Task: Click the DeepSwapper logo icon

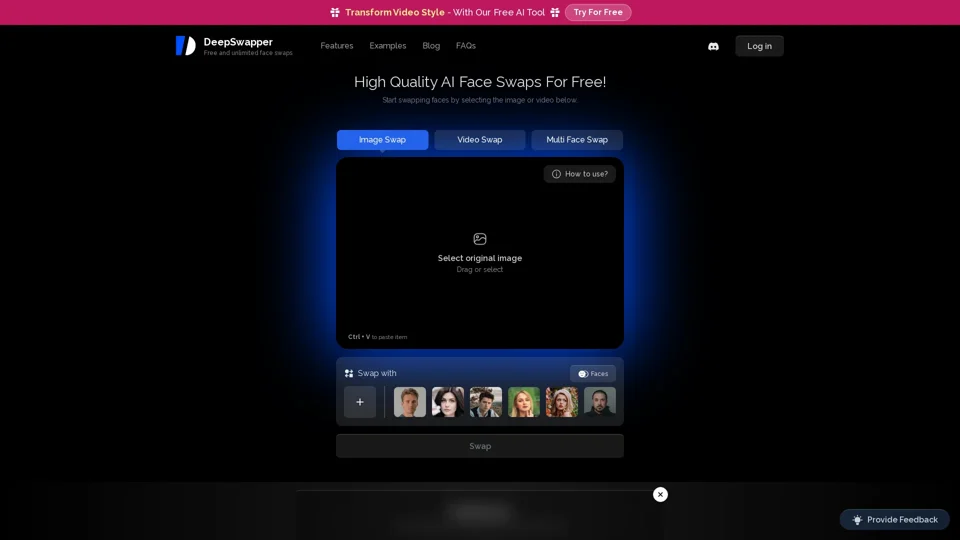Action: tap(185, 46)
